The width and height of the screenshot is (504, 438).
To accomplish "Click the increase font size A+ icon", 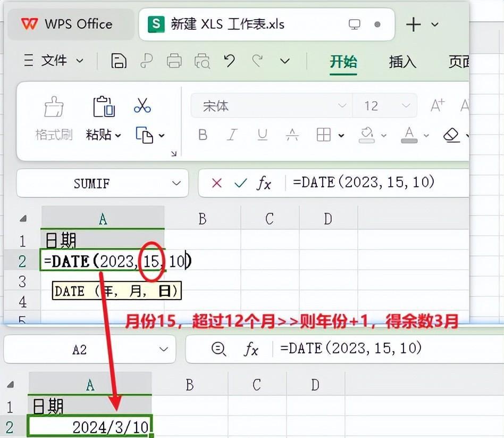I will (x=438, y=105).
